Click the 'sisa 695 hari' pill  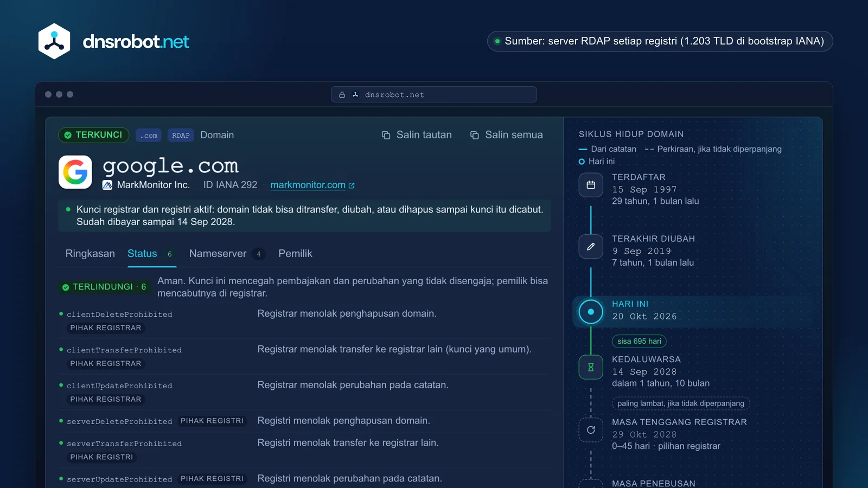pyautogui.click(x=639, y=341)
